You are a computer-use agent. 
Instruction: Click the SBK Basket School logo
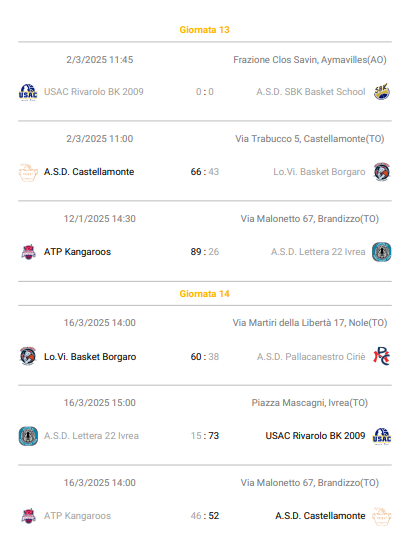(x=382, y=92)
